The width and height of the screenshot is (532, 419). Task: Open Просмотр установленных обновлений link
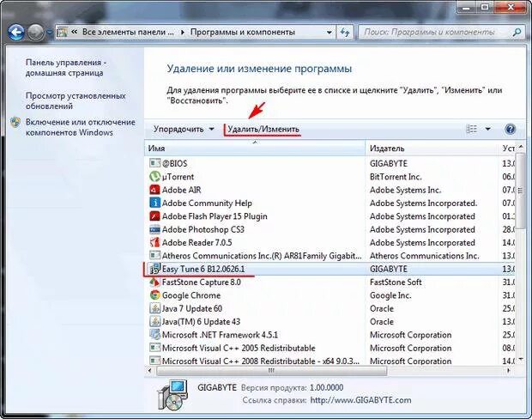pyautogui.click(x=76, y=100)
